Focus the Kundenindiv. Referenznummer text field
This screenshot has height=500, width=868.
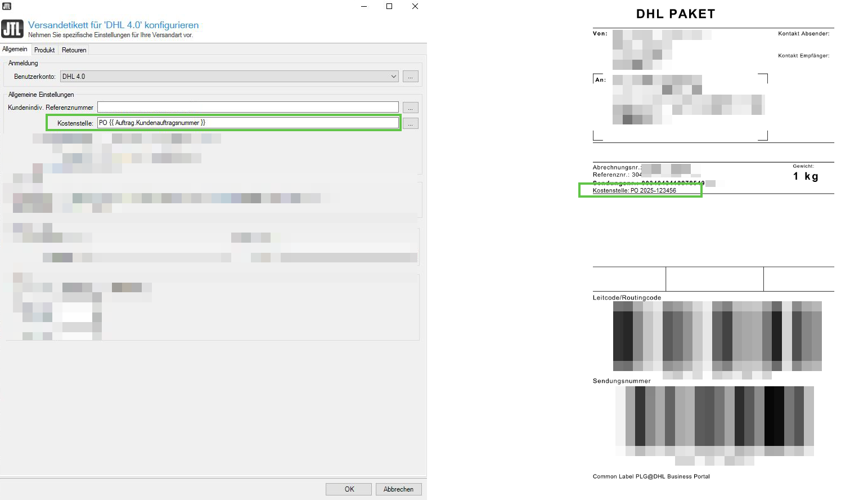coord(248,107)
